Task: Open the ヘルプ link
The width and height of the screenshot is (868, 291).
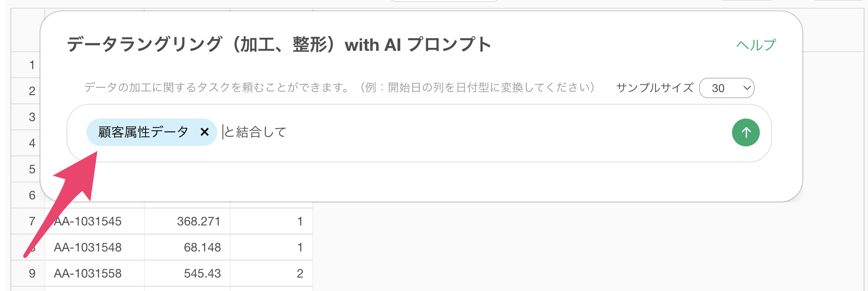Action: (756, 45)
